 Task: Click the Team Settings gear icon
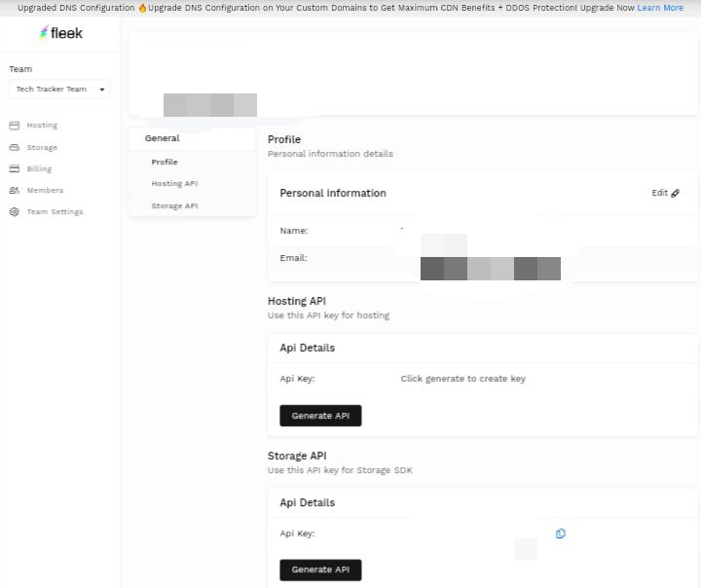15,212
